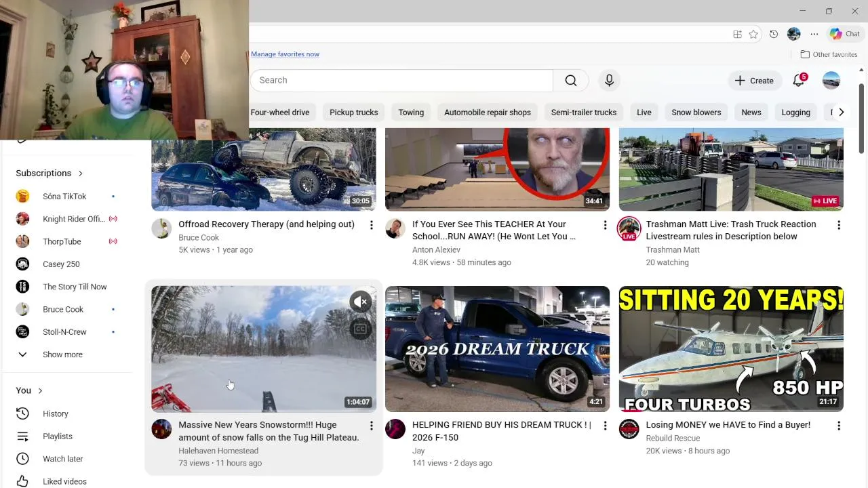Open Other favorites folder
The image size is (868, 488).
pos(829,54)
